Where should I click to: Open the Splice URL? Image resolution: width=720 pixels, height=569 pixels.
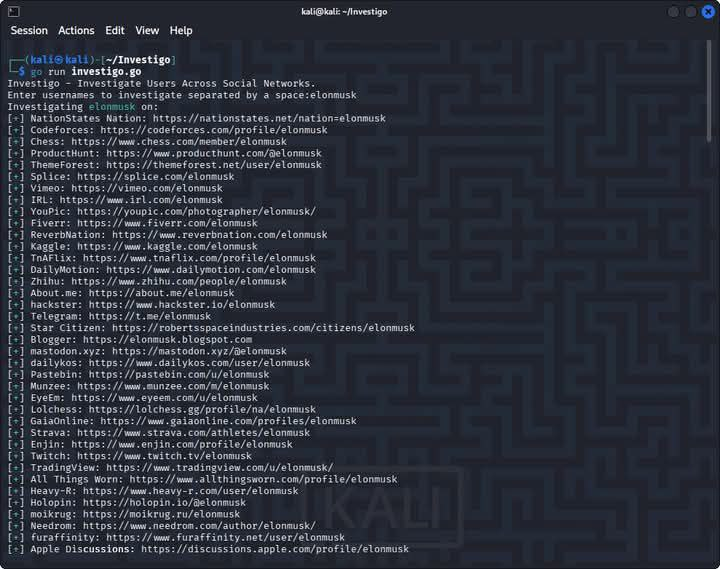click(x=156, y=177)
